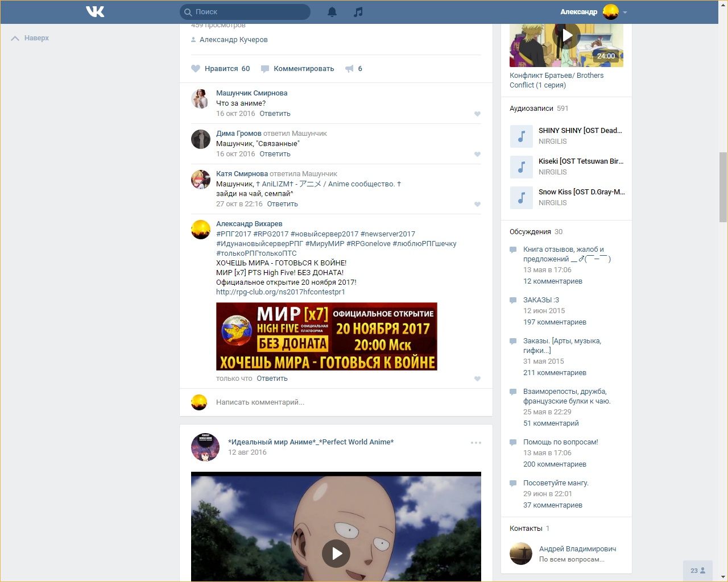Open the notifications bell
This screenshot has height=582, width=728.
[332, 12]
